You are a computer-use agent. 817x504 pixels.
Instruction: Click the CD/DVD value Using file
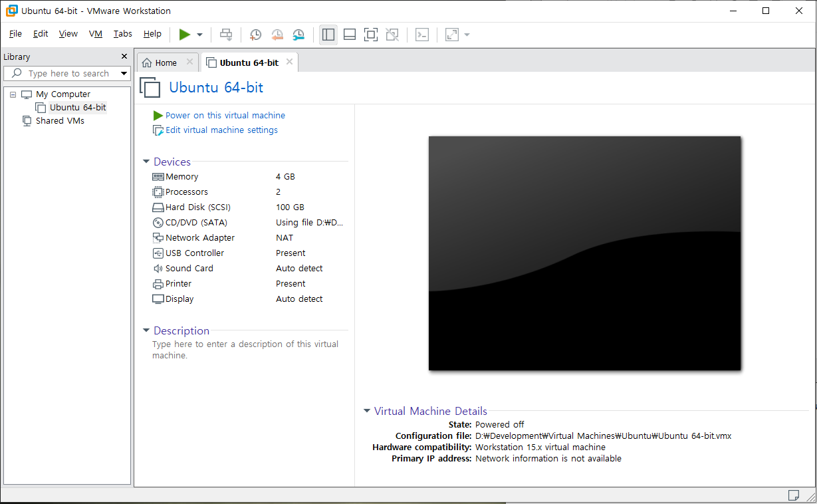(310, 223)
